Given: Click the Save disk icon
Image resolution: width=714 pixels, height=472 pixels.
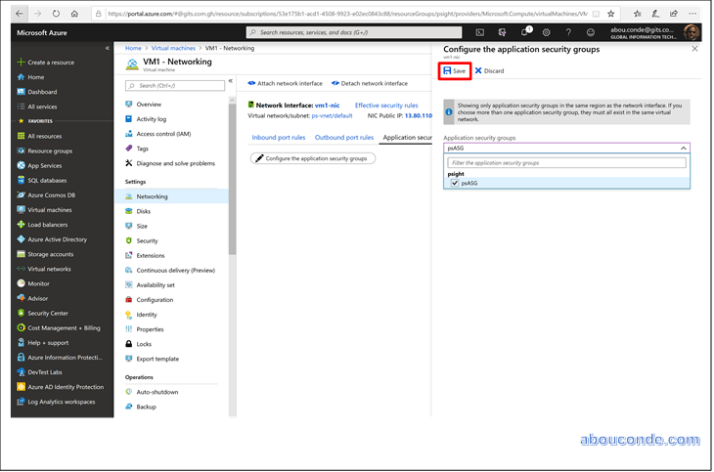Looking at the screenshot, I should click(447, 71).
